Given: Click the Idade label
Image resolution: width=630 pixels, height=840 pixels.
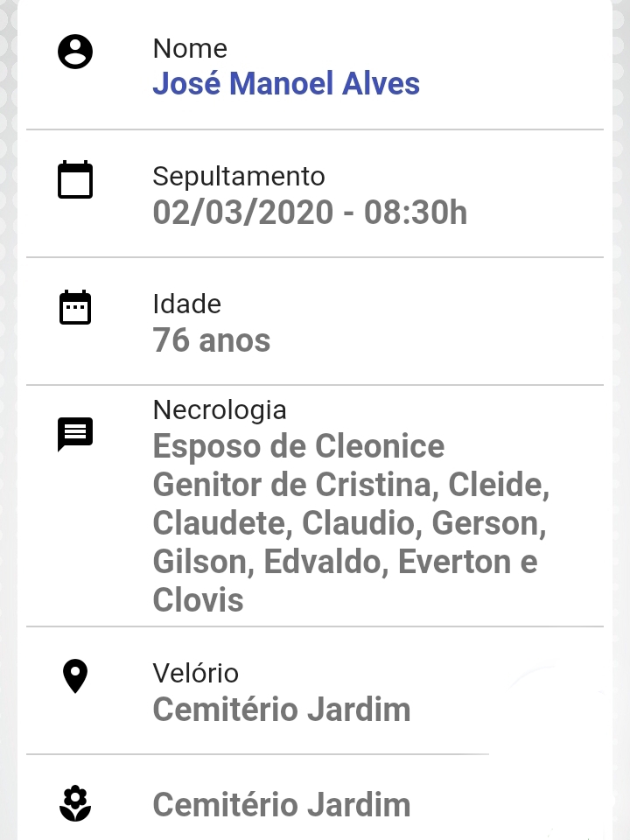Looking at the screenshot, I should tap(186, 304).
